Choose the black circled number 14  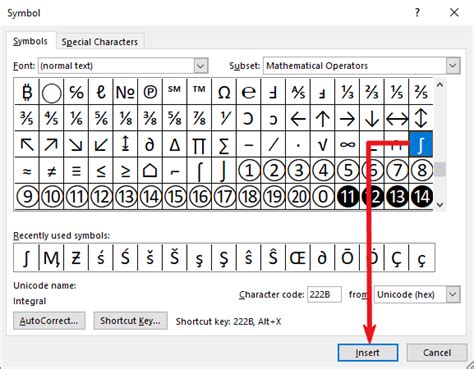[x=421, y=197]
